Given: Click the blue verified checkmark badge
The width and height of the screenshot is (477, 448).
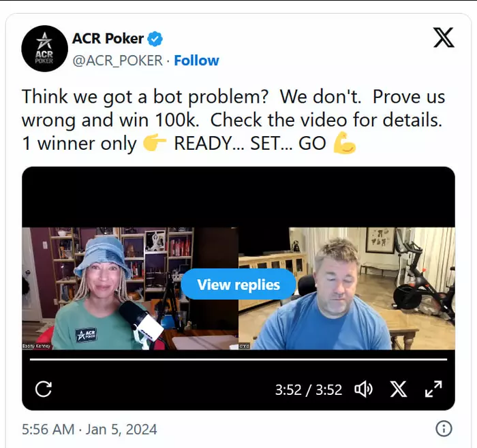Looking at the screenshot, I should coord(155,39).
